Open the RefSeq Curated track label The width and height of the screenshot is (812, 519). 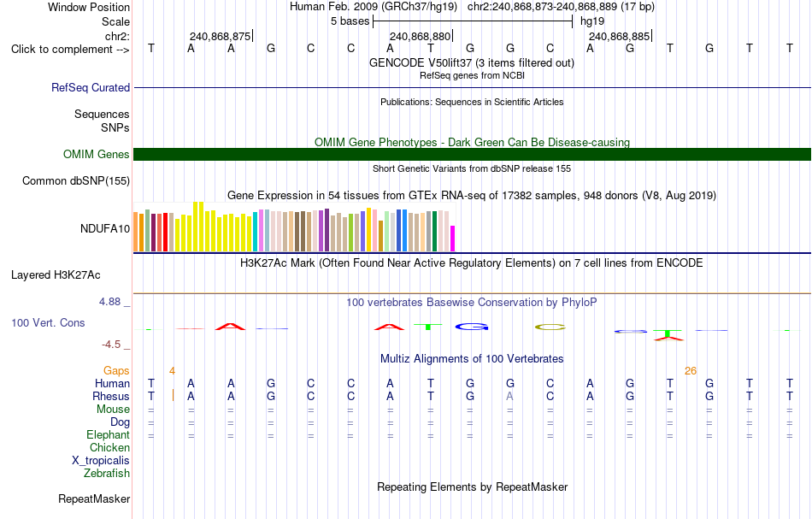[91, 87]
